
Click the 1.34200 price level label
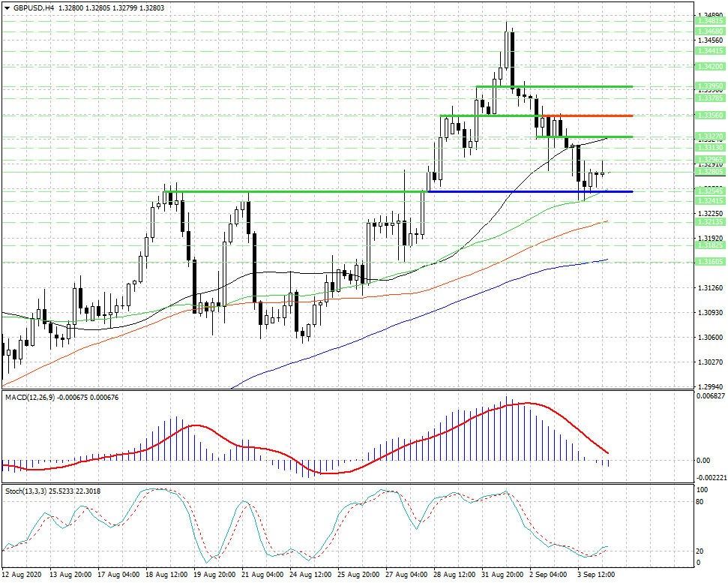click(x=710, y=67)
